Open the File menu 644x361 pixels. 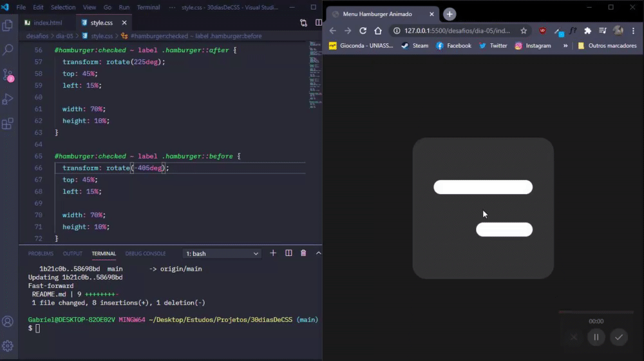(x=21, y=7)
